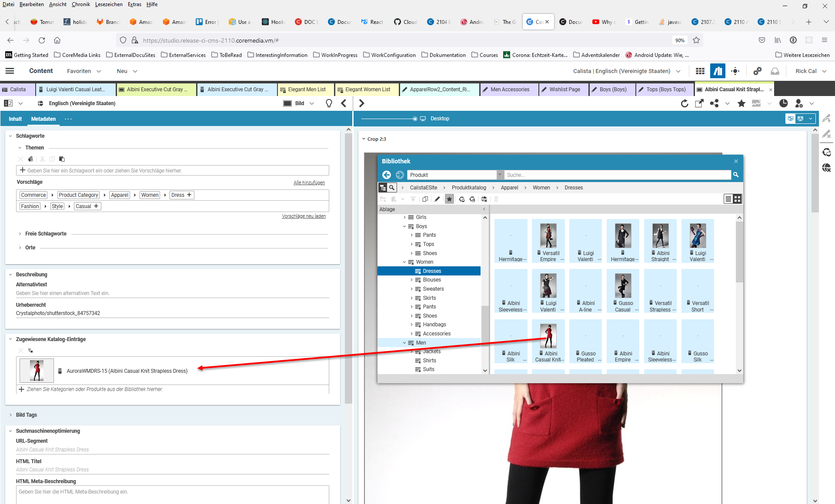Image resolution: width=835 pixels, height=504 pixels.
Task: Open the Elegant Women List tab
Action: point(367,90)
